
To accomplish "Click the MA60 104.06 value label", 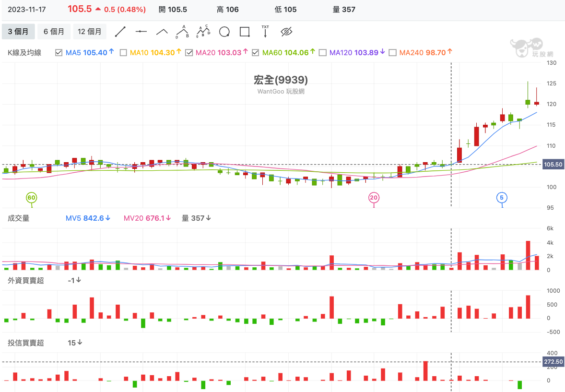I will click(x=289, y=53).
